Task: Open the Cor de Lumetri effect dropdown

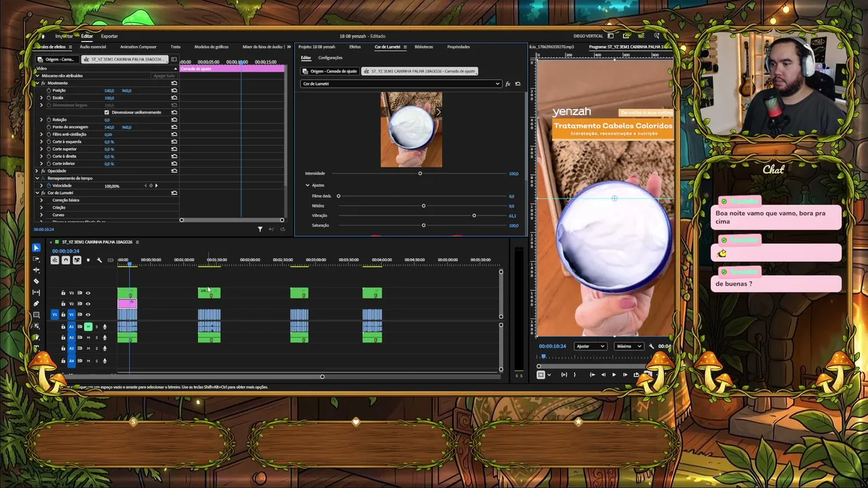Action: (x=401, y=84)
